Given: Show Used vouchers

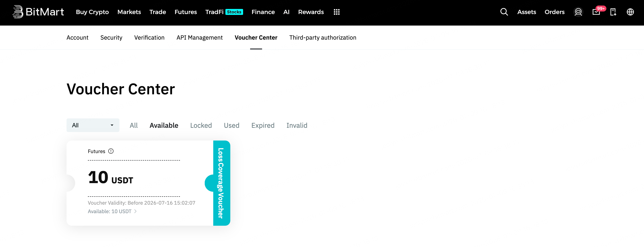Looking at the screenshot, I should coord(232,125).
